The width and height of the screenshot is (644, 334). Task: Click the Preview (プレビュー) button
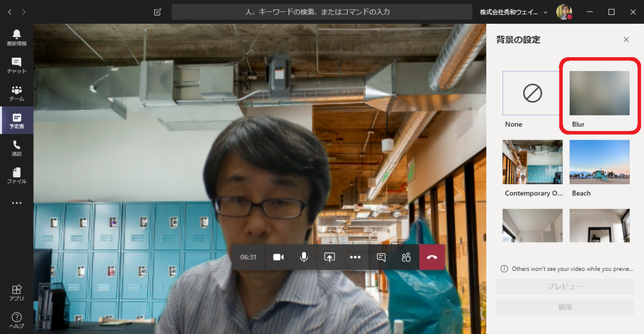[x=565, y=286]
